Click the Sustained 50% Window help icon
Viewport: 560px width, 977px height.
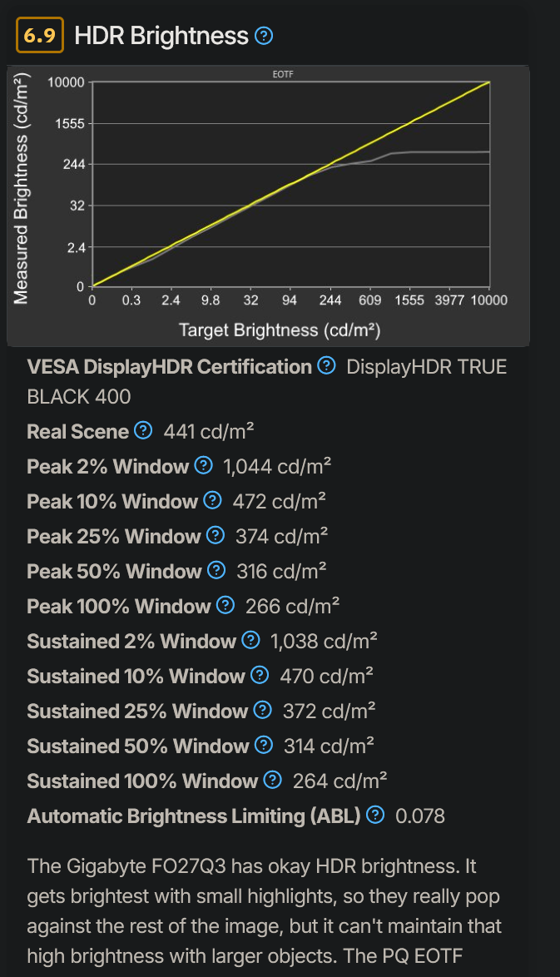[x=265, y=746]
